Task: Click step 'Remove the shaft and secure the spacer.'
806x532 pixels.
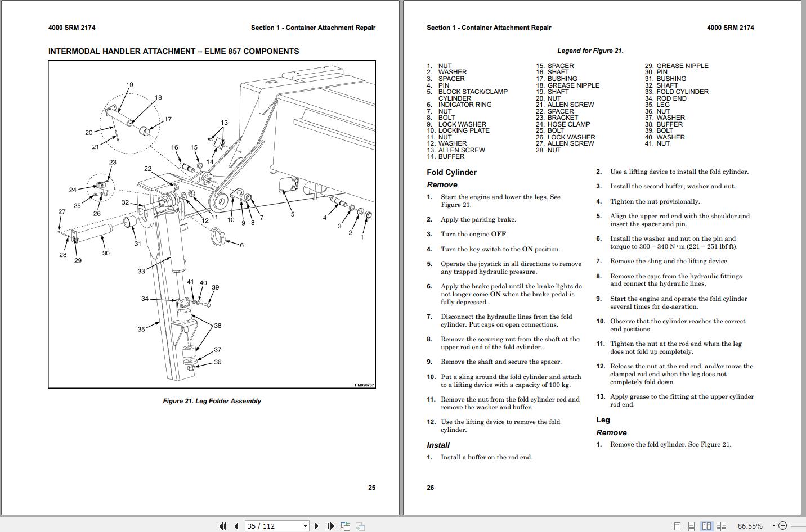Action: tap(501, 362)
